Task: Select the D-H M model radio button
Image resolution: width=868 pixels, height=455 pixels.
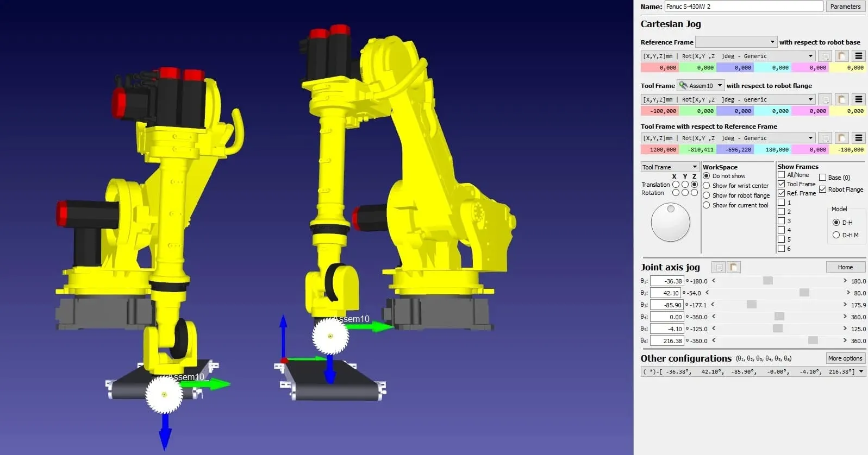Action: [x=836, y=235]
